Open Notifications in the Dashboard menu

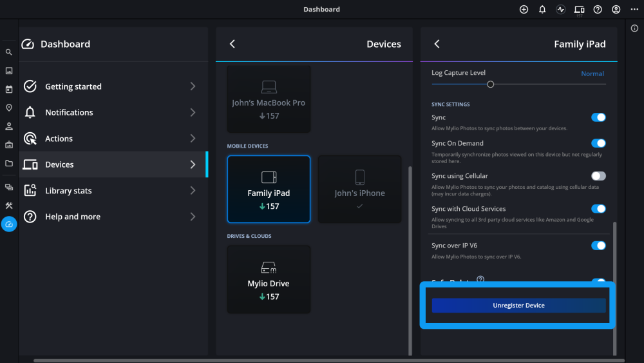click(69, 112)
